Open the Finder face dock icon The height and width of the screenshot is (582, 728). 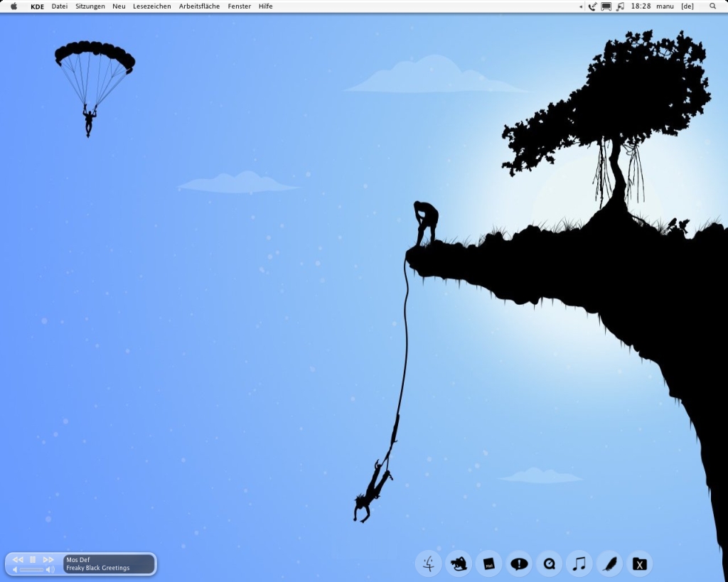point(428,564)
